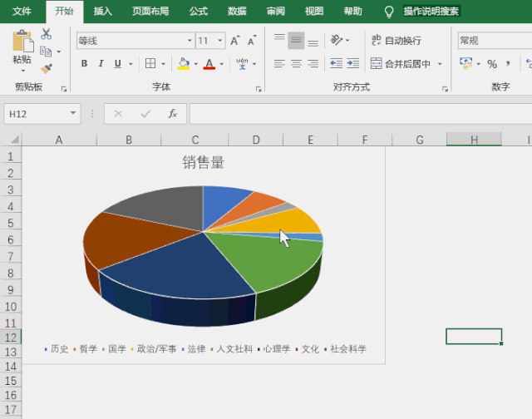Click the cancel X in formula bar
This screenshot has width=532, height=419.
118,114
